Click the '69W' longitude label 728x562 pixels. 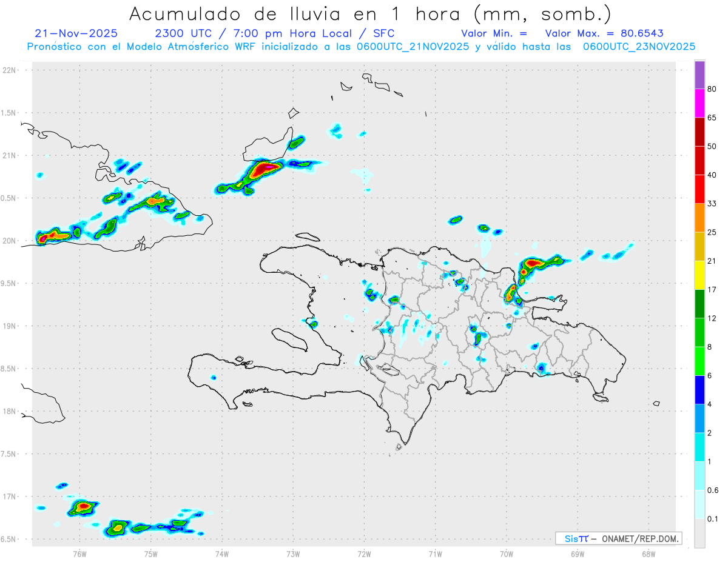tap(578, 554)
